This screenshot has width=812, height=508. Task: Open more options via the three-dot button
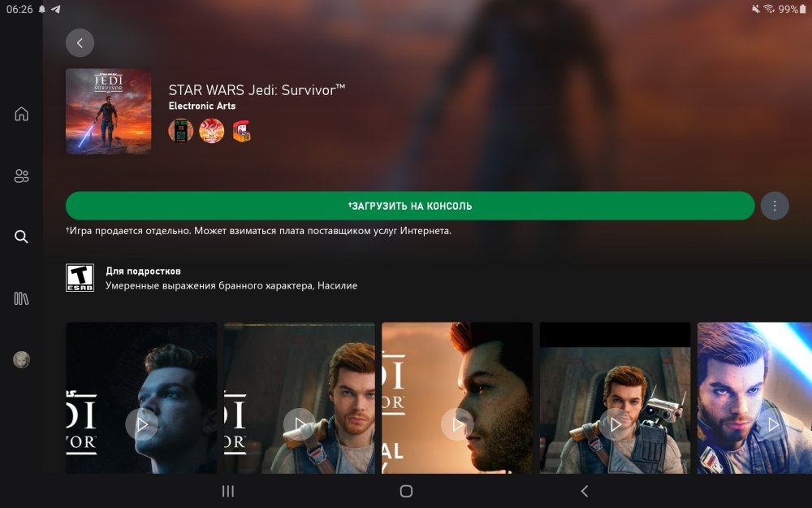click(x=775, y=206)
